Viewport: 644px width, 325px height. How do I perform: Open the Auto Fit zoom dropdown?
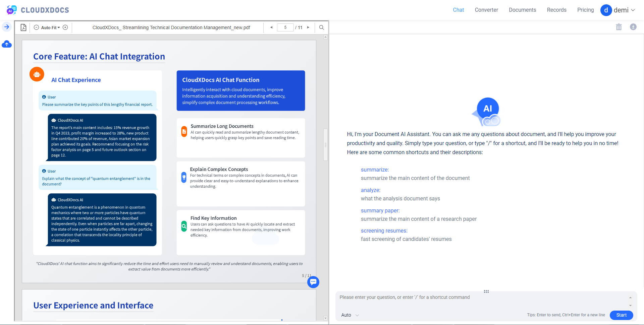[x=51, y=27]
